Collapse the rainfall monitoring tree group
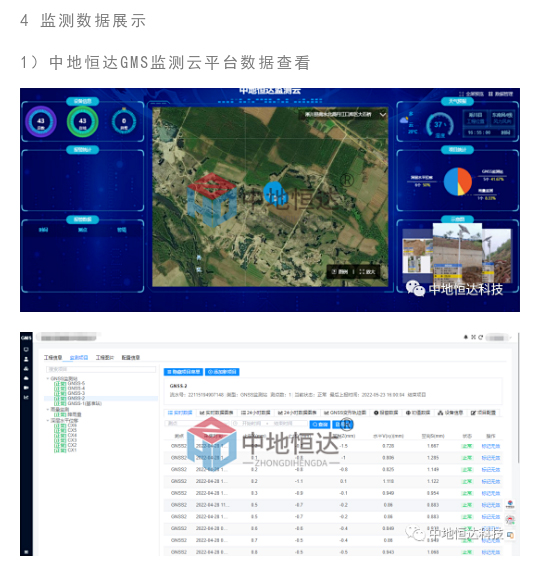Screen dimensions: 540x577 47,409
